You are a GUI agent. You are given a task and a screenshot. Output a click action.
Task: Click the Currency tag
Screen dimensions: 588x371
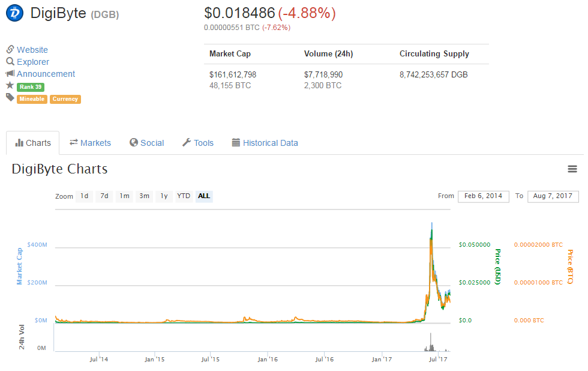click(x=65, y=99)
